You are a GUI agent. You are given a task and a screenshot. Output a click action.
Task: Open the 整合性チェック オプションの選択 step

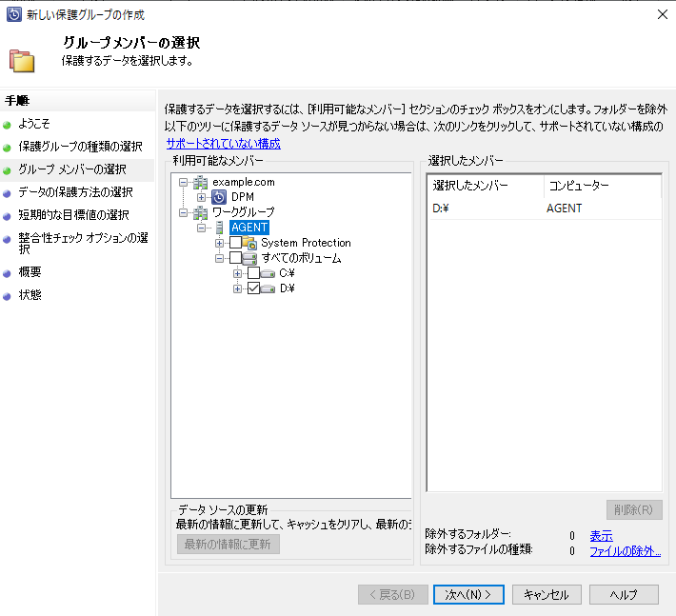coord(83,243)
